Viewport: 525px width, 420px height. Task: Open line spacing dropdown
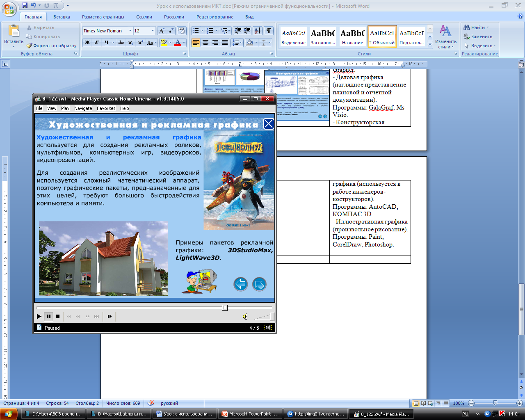point(237,43)
